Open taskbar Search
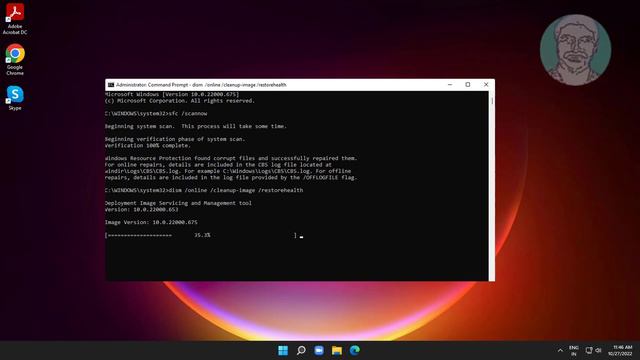Image resolution: width=640 pixels, height=360 pixels. click(301, 350)
